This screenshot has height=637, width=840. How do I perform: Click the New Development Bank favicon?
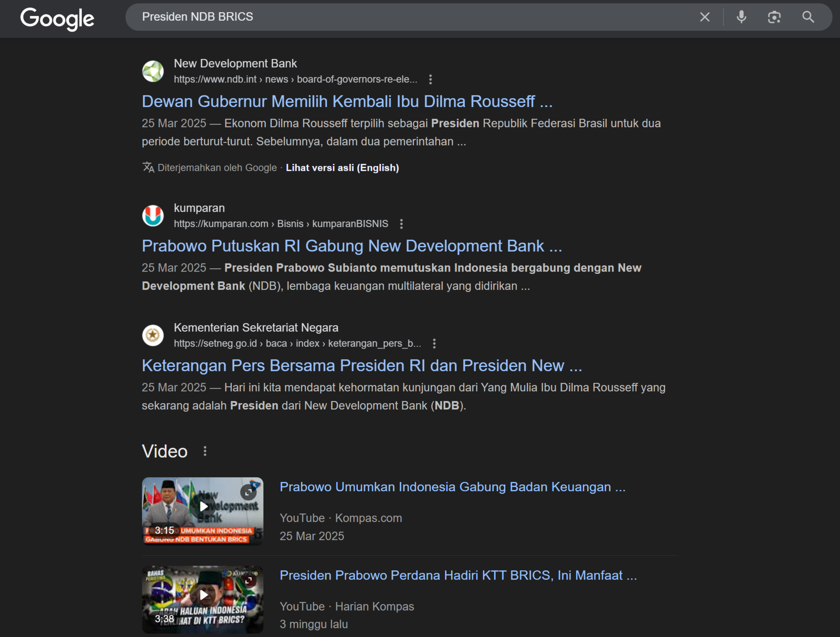pos(153,71)
